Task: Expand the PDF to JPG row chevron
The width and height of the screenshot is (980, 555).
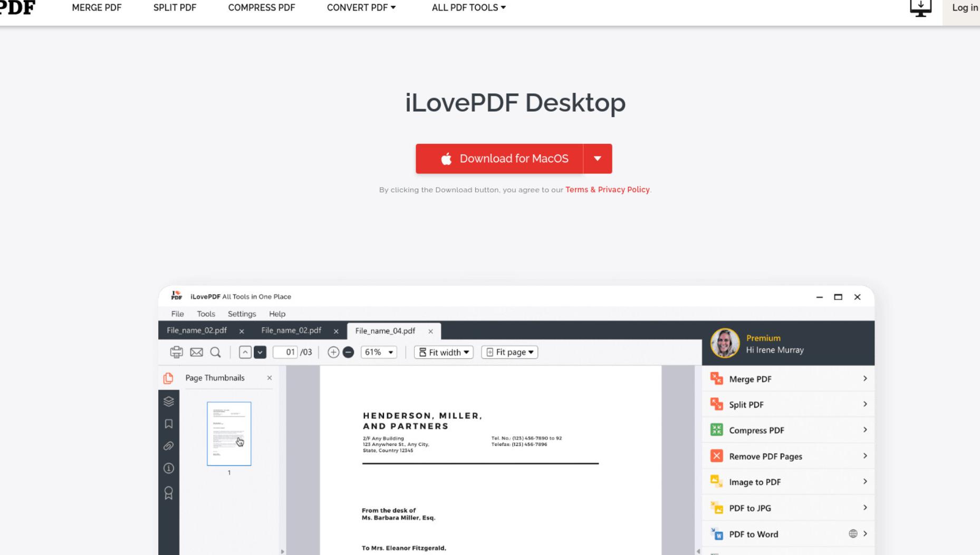Action: tap(865, 508)
